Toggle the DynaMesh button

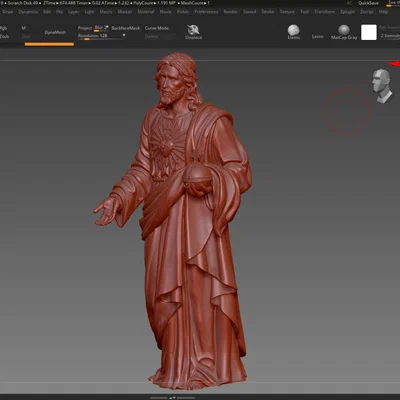tap(55, 32)
